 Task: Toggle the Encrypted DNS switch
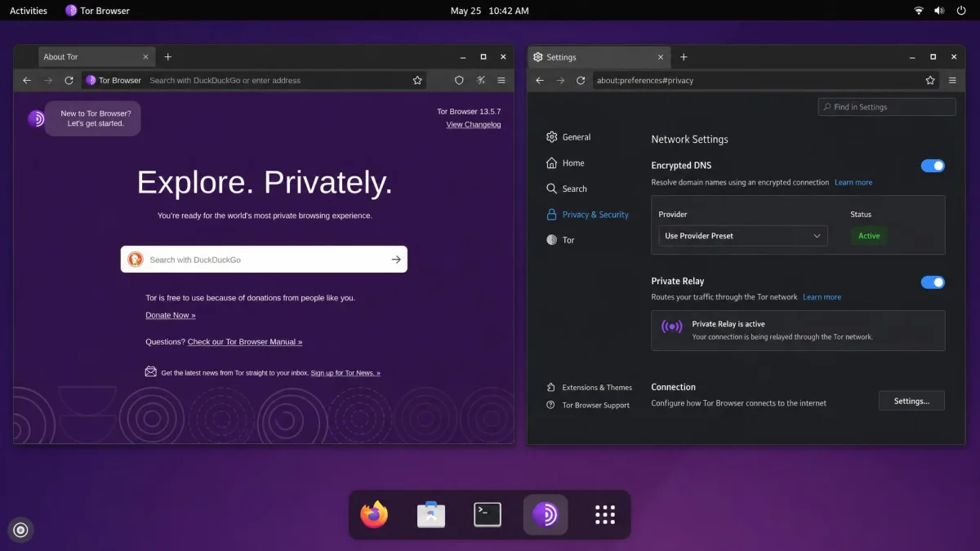coord(933,166)
